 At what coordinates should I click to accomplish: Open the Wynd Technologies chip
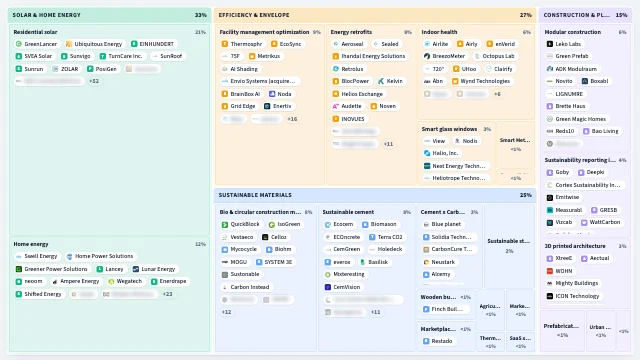coord(481,81)
